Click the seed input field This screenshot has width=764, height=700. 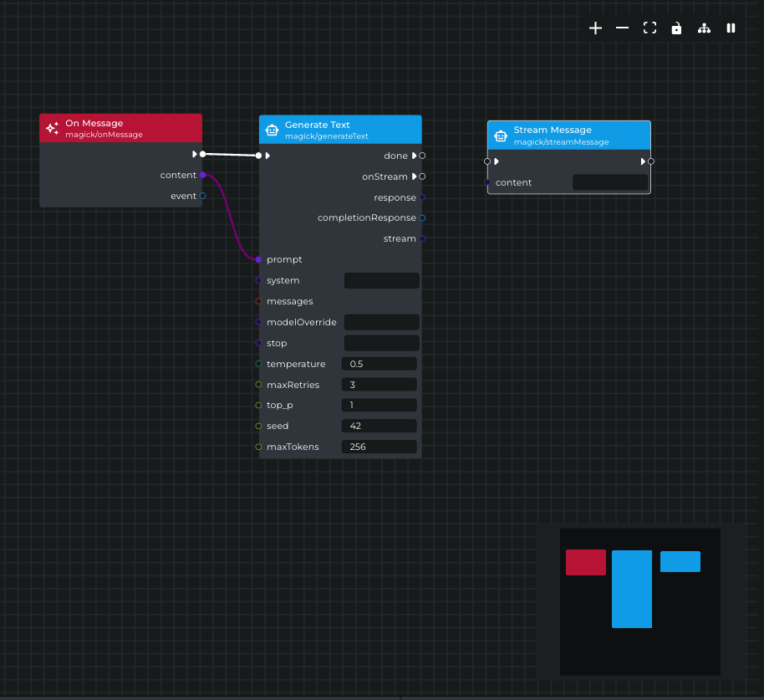379,425
